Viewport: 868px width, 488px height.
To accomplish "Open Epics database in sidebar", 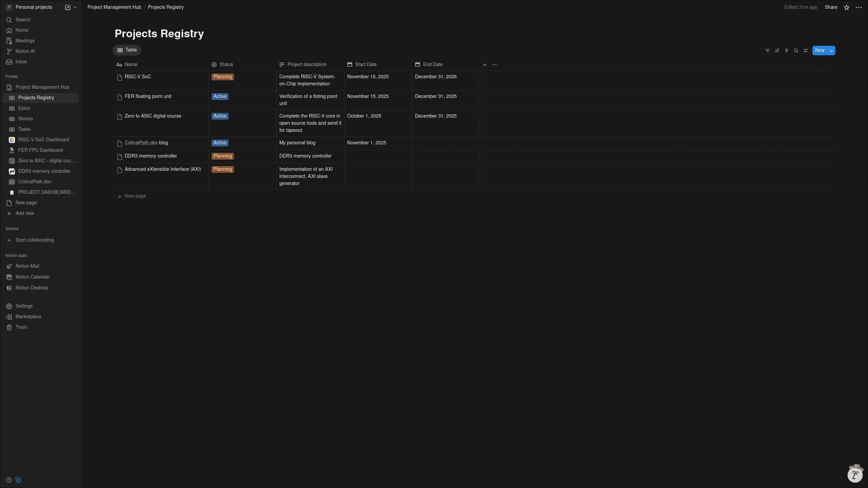I will (x=24, y=108).
